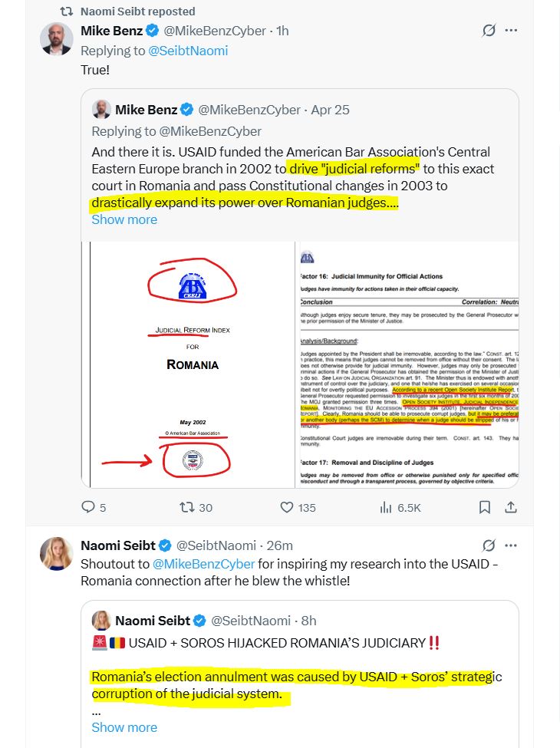Open Mike Benz's profile avatar
The height and width of the screenshot is (748, 560).
(x=57, y=39)
